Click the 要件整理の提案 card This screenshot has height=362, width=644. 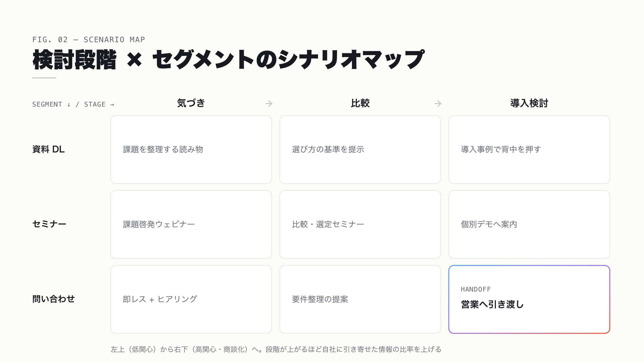point(360,299)
